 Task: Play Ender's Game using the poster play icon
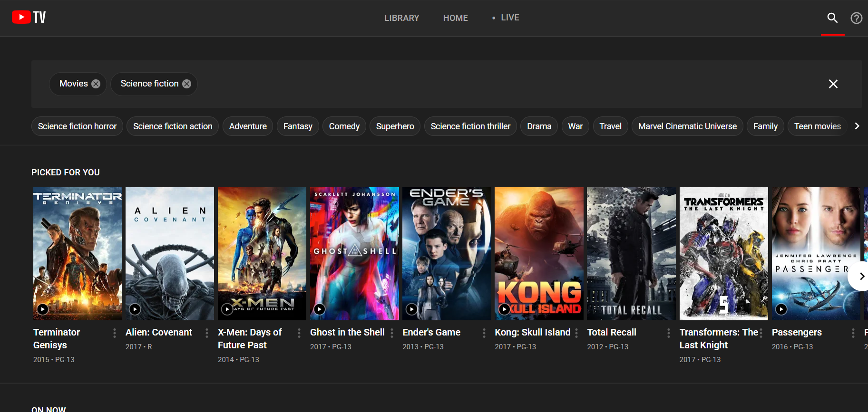pos(412,309)
